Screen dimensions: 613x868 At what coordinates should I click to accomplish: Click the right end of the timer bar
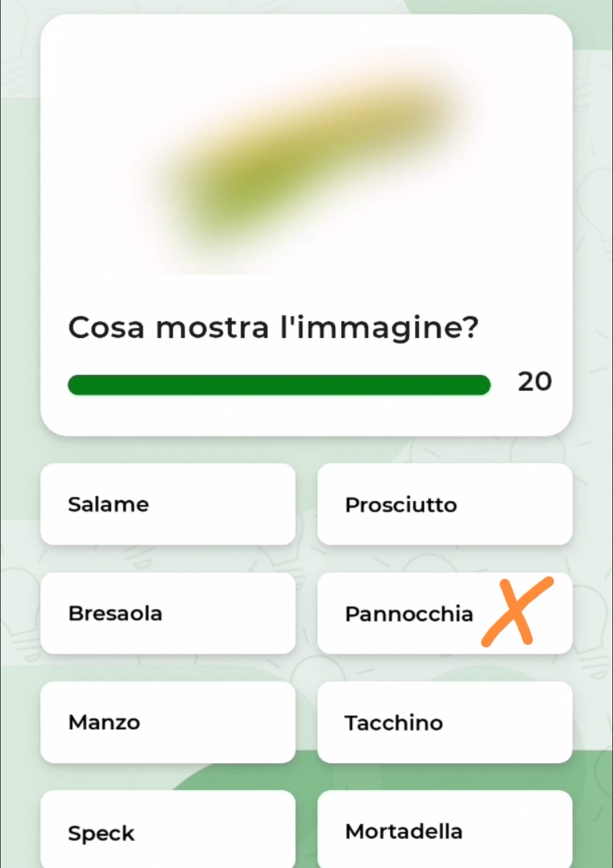(482, 385)
